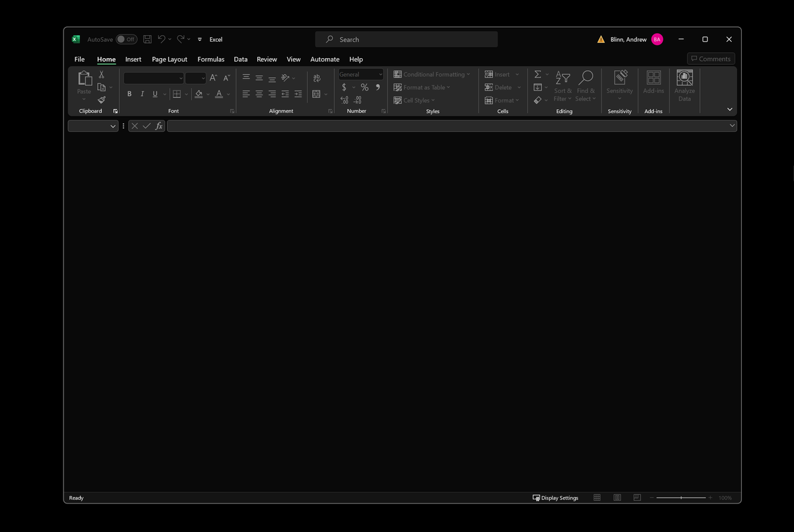Click the Comma Style icon
This screenshot has width=794, height=532.
[x=378, y=87]
